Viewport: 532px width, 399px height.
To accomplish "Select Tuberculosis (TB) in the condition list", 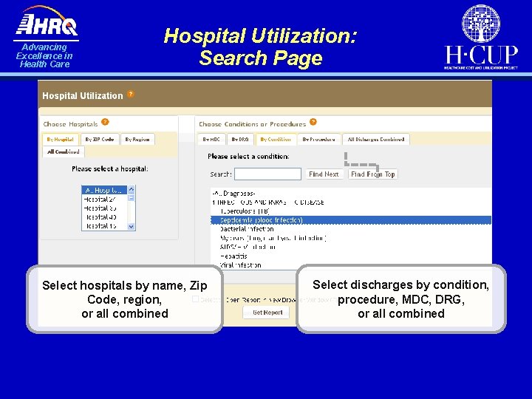I will [351, 211].
